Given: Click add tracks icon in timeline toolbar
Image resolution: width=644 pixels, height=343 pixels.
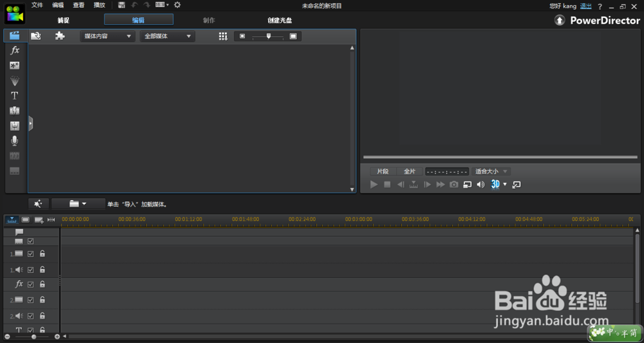Looking at the screenshot, I should click(39, 220).
